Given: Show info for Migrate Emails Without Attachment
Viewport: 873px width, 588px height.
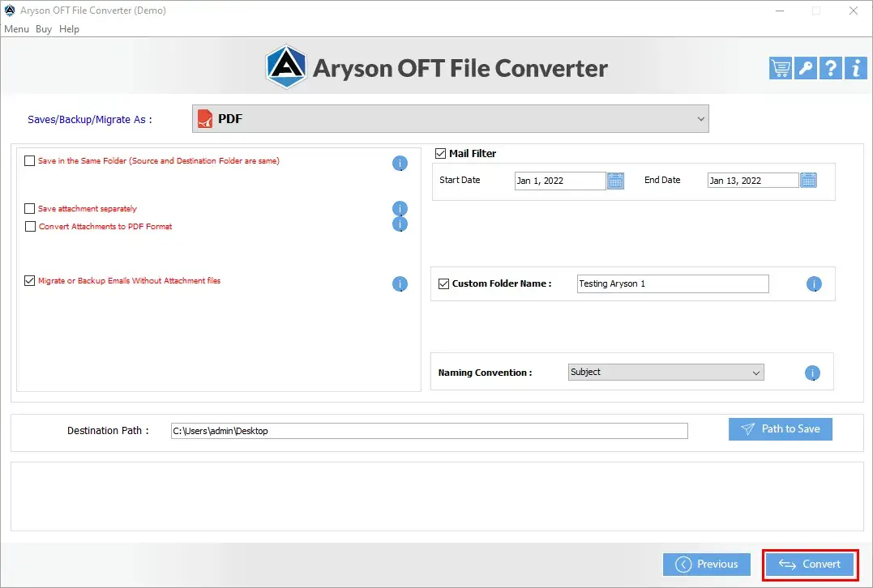Looking at the screenshot, I should pos(400,283).
